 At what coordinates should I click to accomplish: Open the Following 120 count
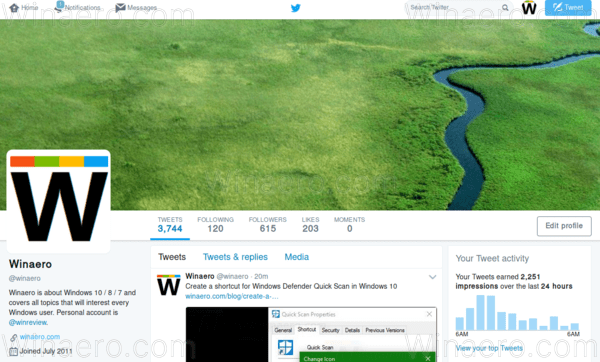(x=215, y=225)
